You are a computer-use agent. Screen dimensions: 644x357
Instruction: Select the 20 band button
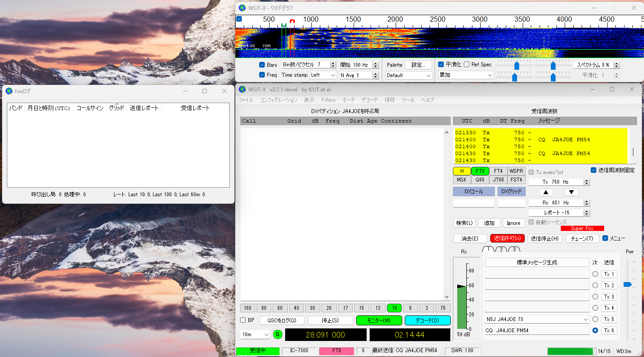coord(329,308)
